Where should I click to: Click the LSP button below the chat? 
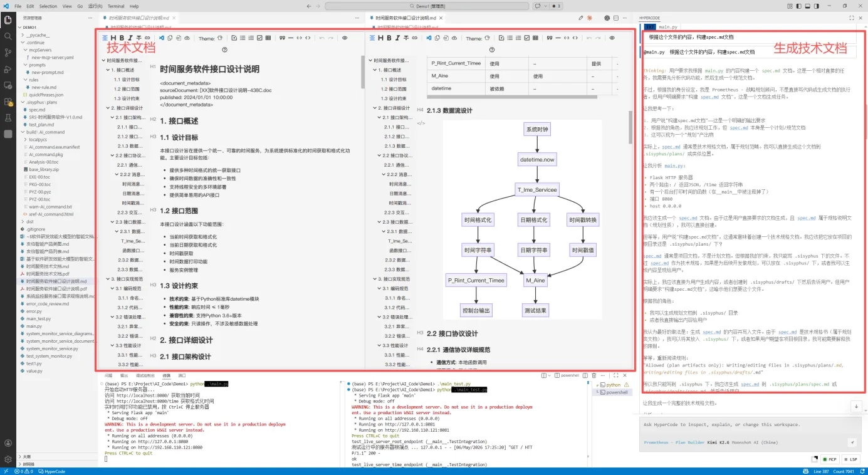coord(850,459)
